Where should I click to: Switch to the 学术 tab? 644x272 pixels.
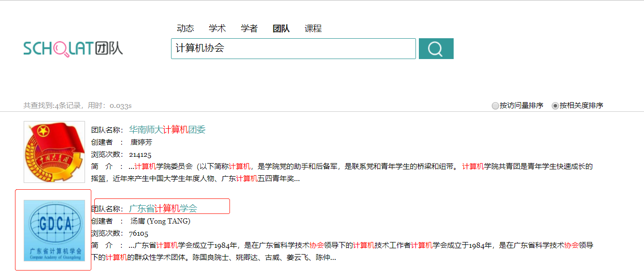point(217,29)
